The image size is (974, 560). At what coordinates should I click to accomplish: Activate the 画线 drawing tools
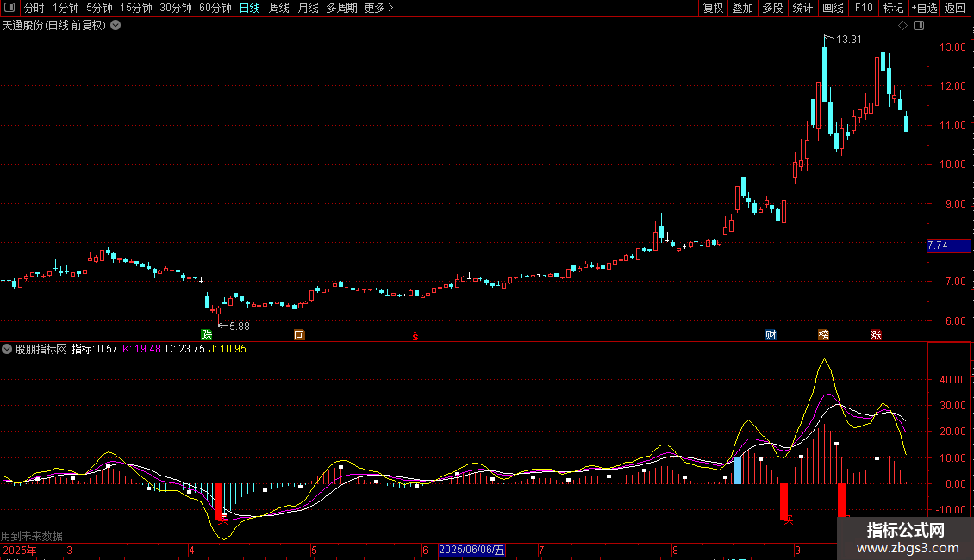click(833, 8)
